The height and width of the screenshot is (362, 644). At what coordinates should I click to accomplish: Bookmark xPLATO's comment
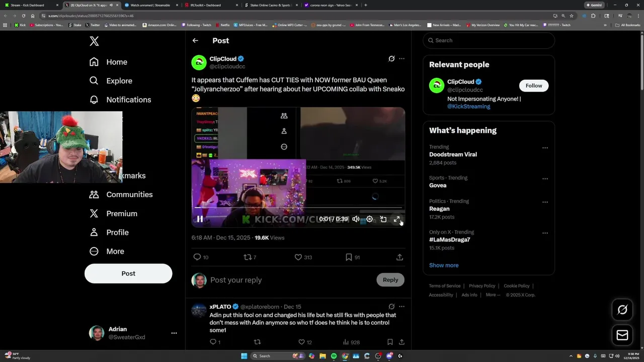click(390, 342)
